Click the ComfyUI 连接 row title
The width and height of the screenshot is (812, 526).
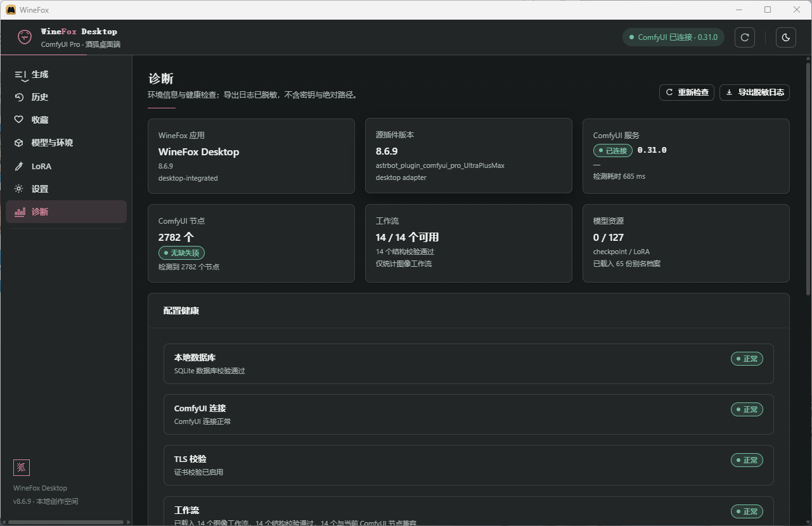click(200, 408)
